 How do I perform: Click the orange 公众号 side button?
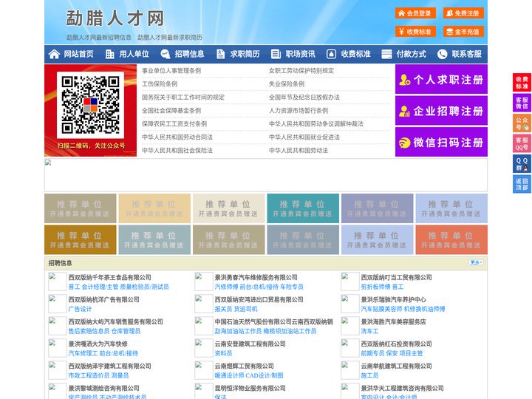point(522,123)
